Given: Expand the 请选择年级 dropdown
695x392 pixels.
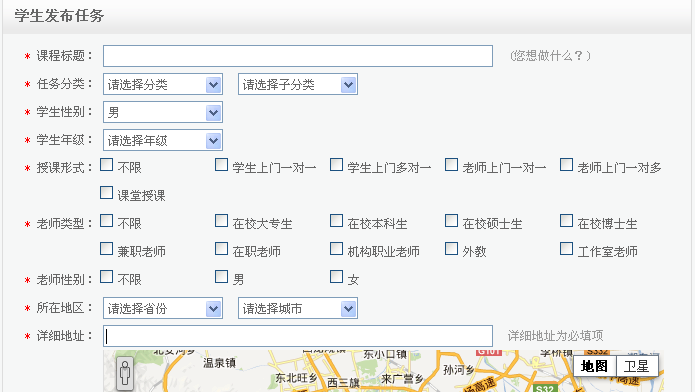Looking at the screenshot, I should (x=163, y=140).
